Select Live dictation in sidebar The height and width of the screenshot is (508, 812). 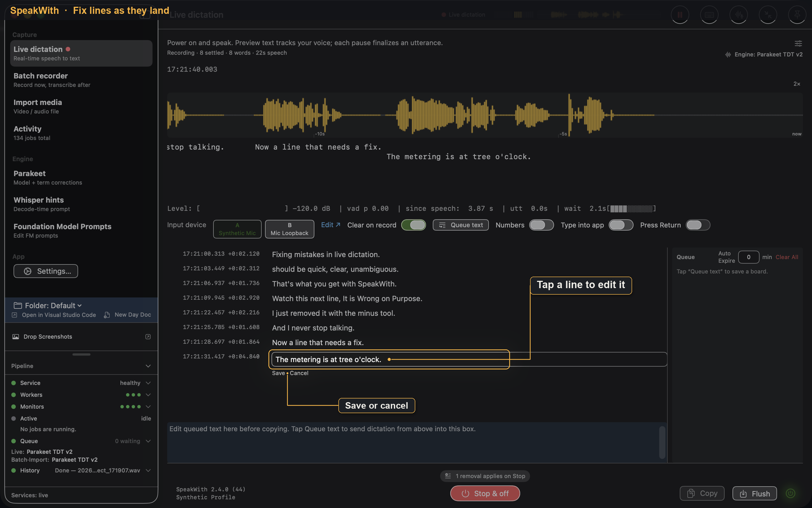81,53
